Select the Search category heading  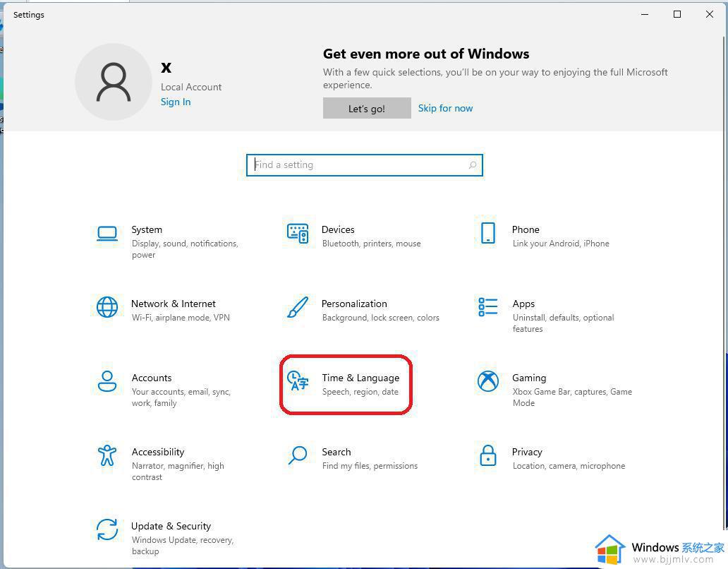pos(336,452)
